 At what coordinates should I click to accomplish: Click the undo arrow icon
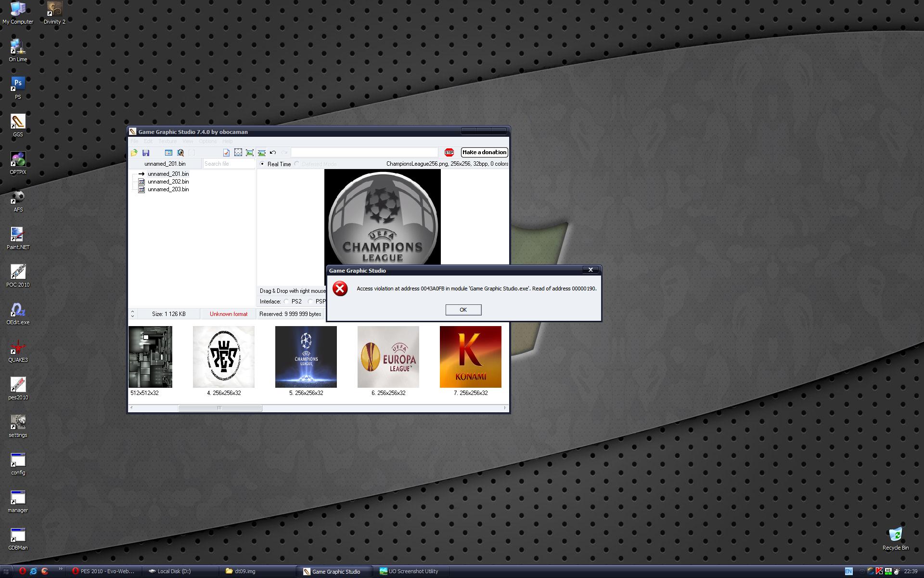coord(273,153)
